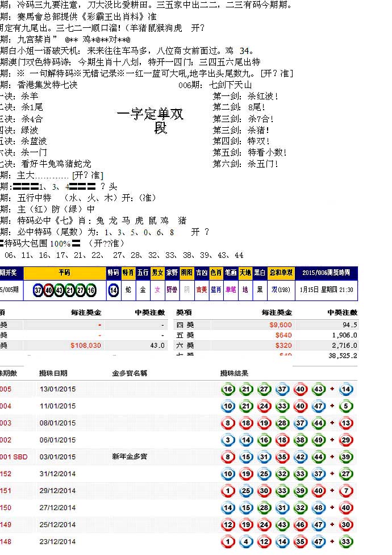Screen dimensions: 392x555
Task: Open draw number 004 link
Action: 6,406
